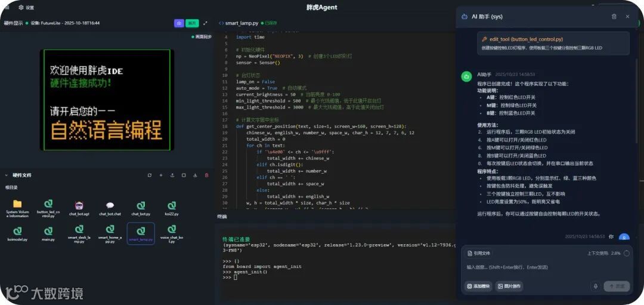Screen dimensions: 644x305
Task: Click the 发送 send button
Action: [617, 286]
